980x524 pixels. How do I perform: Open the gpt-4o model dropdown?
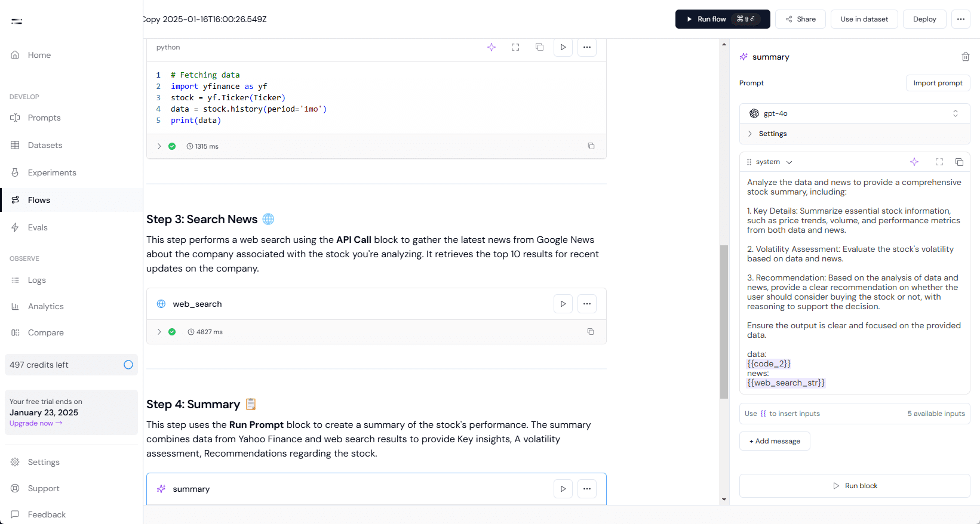point(855,113)
